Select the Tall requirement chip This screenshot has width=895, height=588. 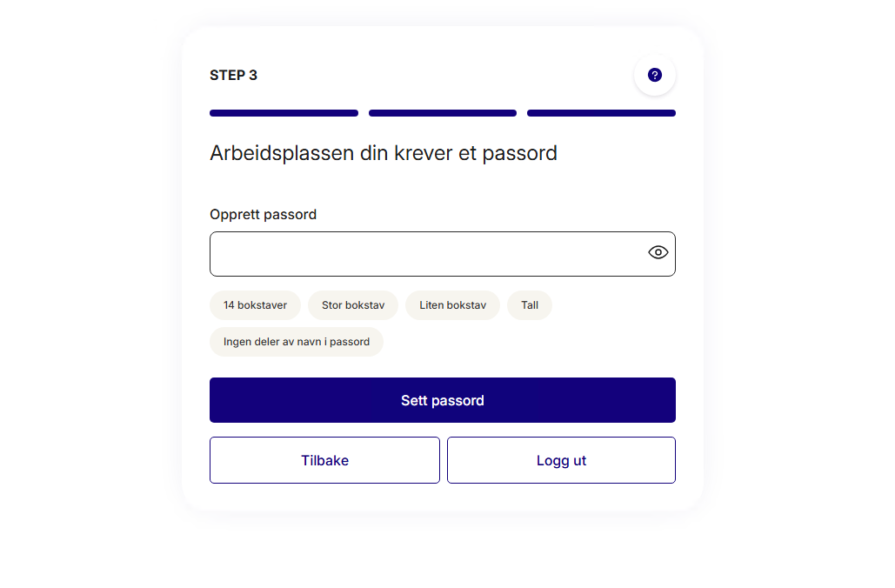coord(529,305)
